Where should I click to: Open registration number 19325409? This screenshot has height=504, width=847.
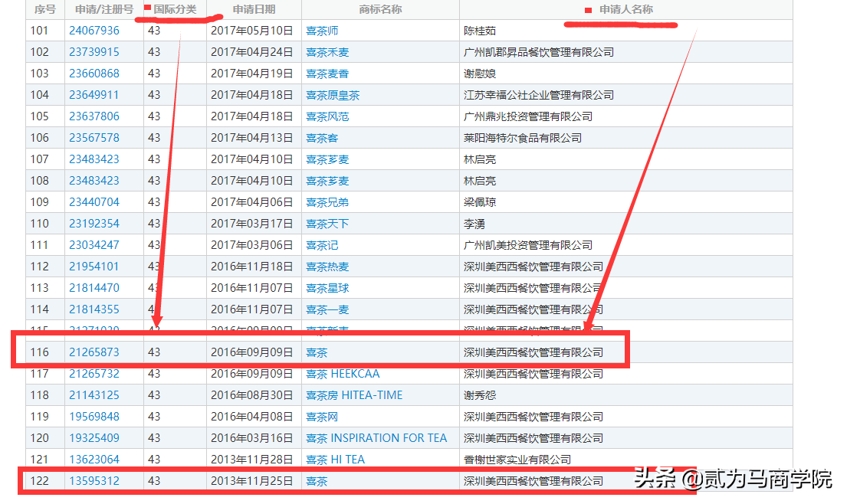click(x=94, y=438)
